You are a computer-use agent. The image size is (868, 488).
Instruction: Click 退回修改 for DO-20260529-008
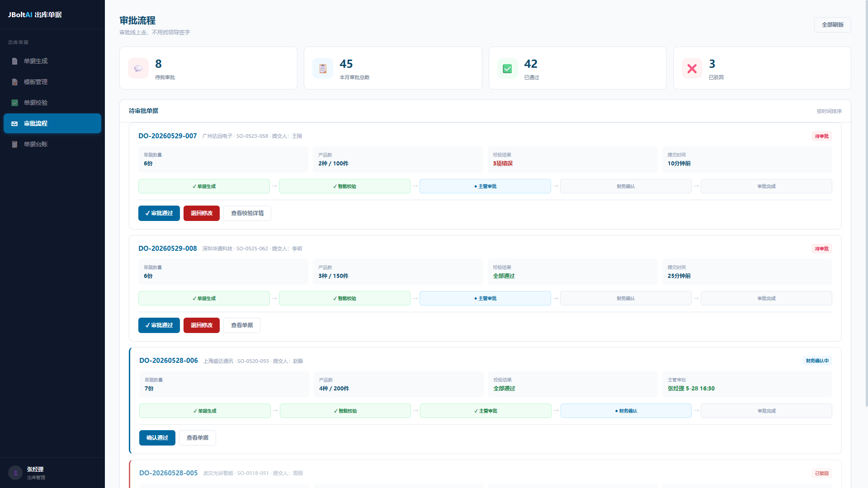click(202, 325)
